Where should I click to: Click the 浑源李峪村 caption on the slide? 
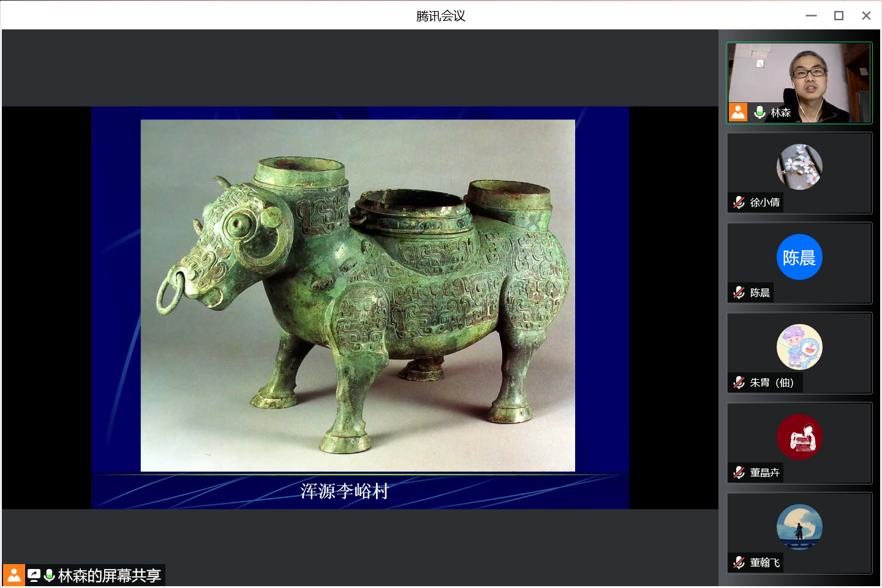344,491
